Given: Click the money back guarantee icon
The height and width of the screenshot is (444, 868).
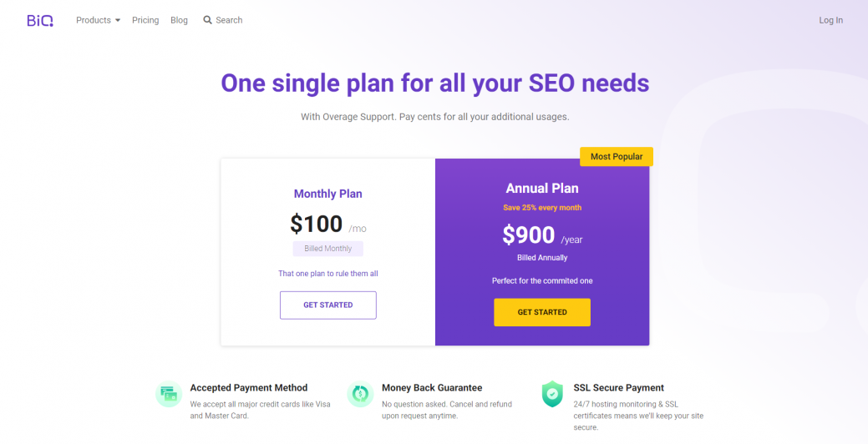Looking at the screenshot, I should [x=360, y=394].
